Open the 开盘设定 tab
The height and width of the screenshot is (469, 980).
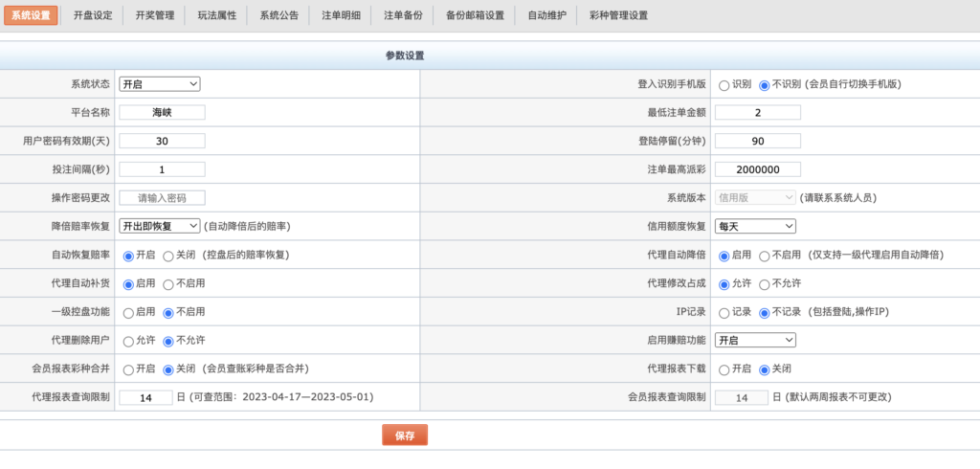coord(93,15)
